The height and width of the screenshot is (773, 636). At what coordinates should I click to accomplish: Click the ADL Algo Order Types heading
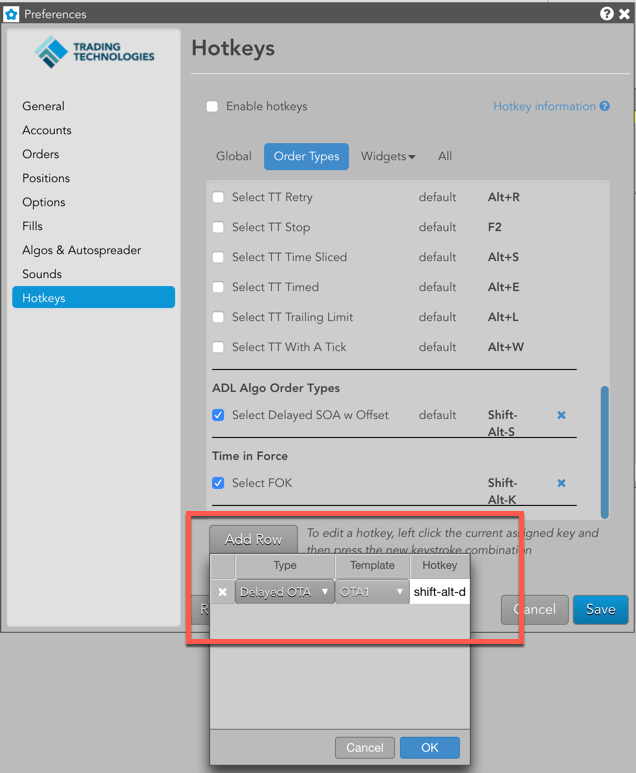[276, 388]
